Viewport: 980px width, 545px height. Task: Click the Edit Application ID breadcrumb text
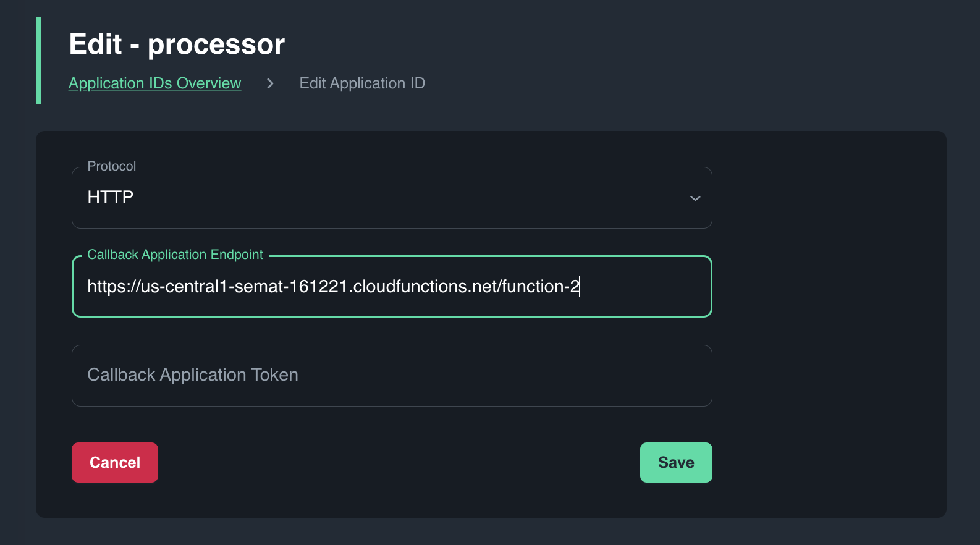[x=362, y=83]
